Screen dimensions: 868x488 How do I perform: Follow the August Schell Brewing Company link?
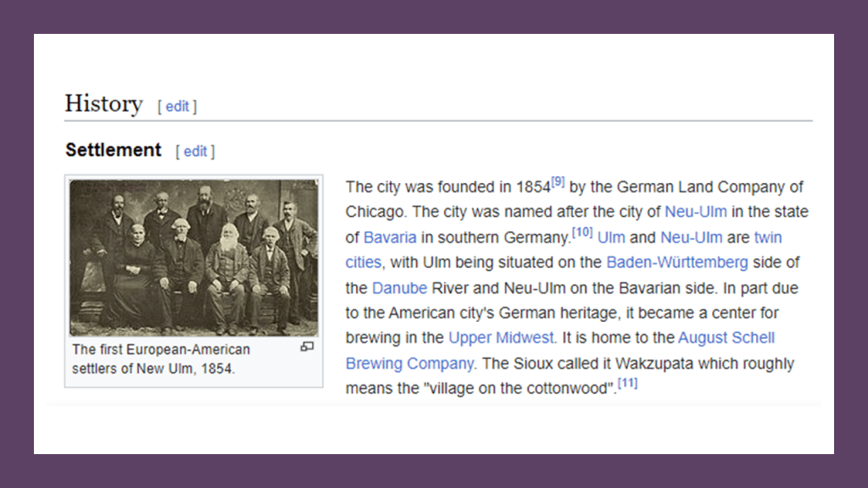pyautogui.click(x=726, y=338)
